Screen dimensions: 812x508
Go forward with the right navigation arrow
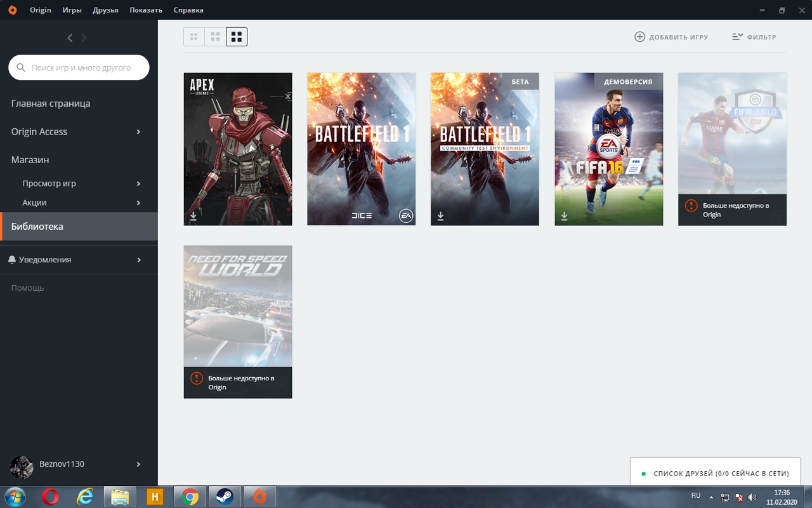(x=84, y=38)
